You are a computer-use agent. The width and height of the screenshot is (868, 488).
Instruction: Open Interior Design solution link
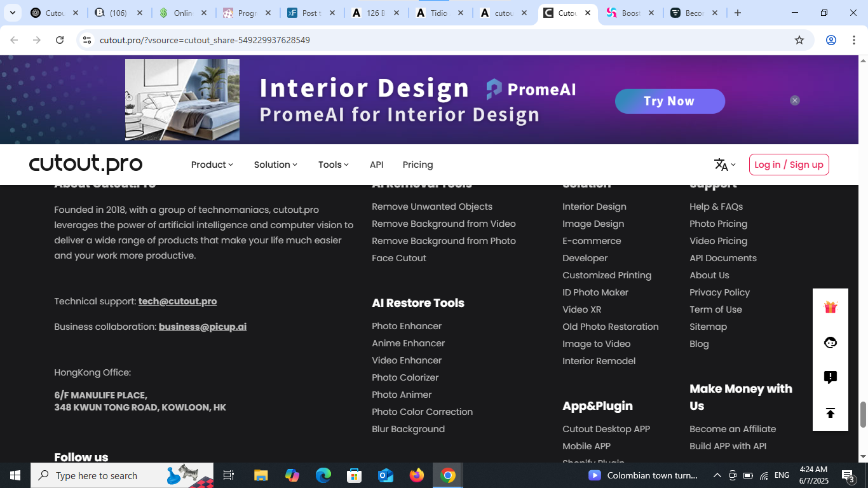594,207
